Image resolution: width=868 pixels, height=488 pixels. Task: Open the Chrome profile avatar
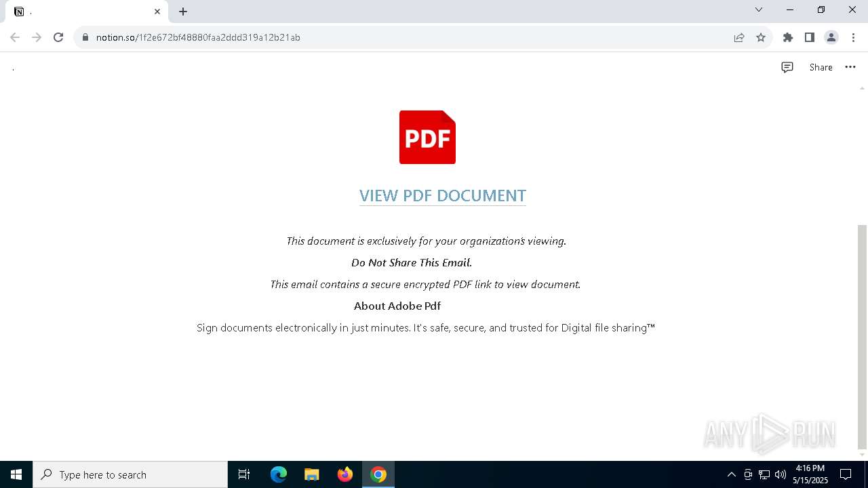point(831,37)
